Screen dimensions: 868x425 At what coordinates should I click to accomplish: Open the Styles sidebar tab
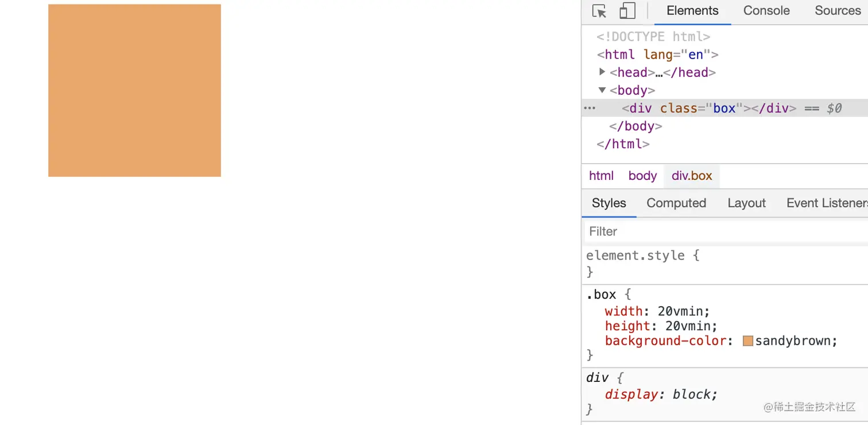(x=609, y=203)
